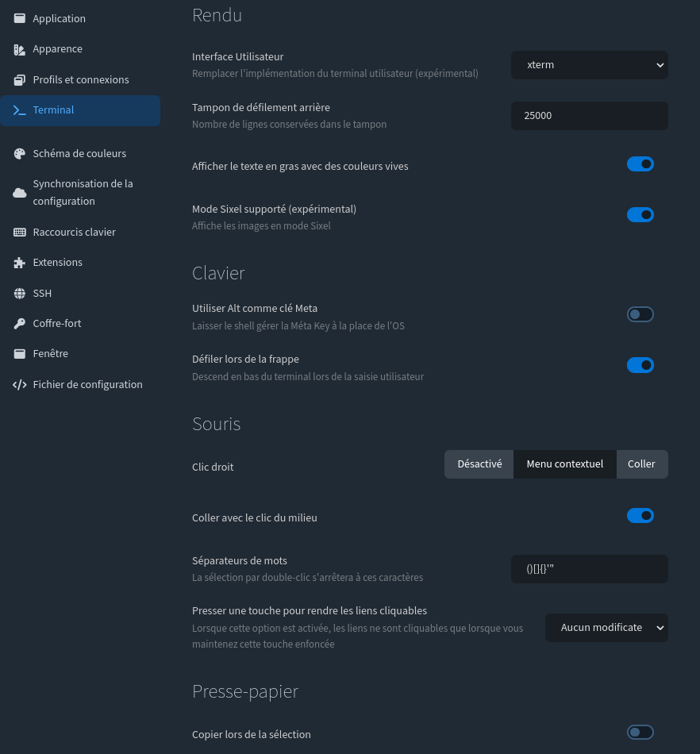Go to the Fenêtre settings section
700x754 pixels.
tap(50, 354)
